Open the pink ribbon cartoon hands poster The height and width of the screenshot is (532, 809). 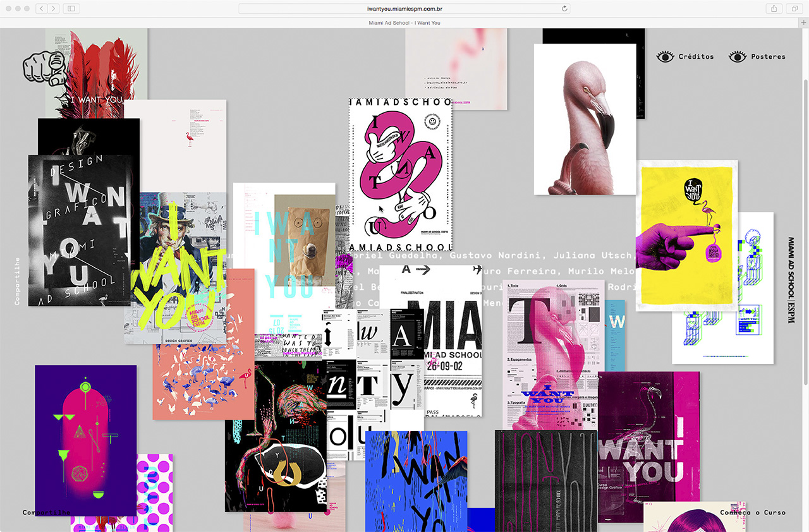(401, 174)
